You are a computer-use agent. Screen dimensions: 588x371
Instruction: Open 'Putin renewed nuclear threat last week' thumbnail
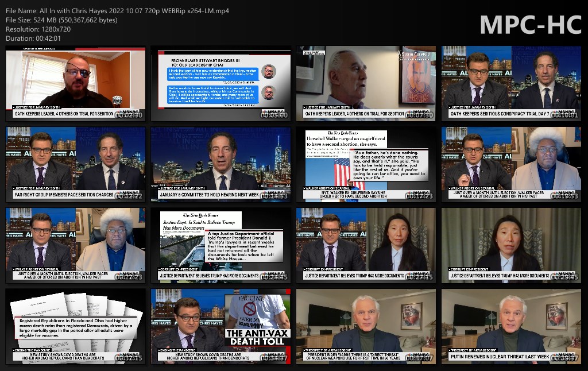click(x=511, y=326)
